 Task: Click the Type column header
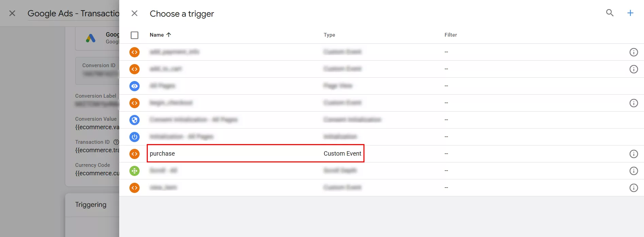(x=329, y=35)
